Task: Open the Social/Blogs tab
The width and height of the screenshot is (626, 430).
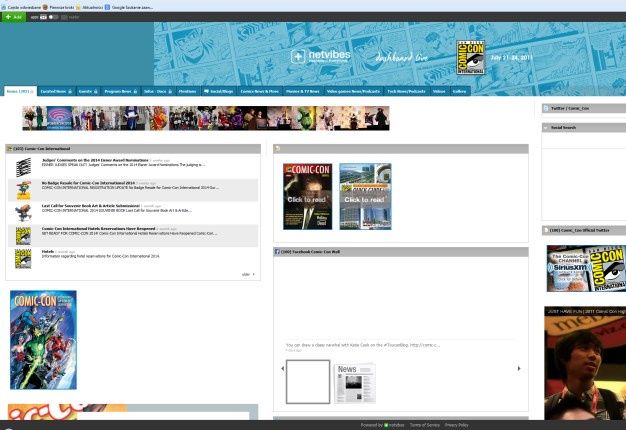Action: click(x=218, y=91)
